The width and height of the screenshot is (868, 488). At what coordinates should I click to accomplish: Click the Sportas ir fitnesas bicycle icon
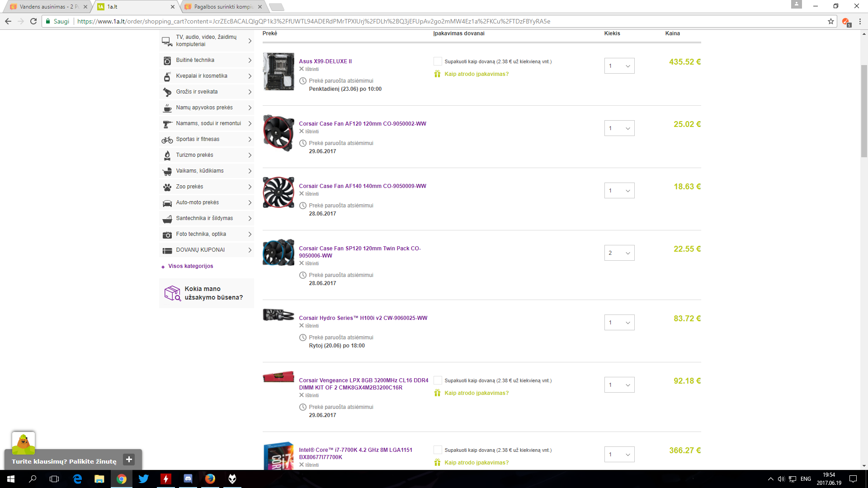click(x=167, y=140)
